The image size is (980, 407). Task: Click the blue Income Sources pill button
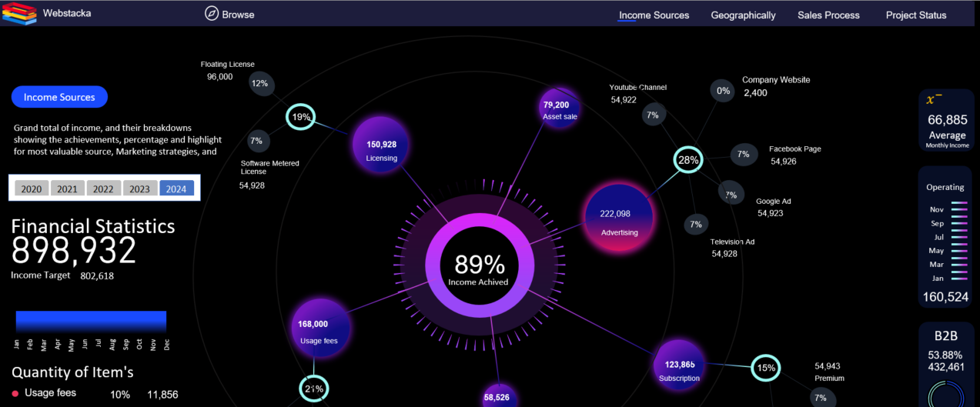click(59, 97)
